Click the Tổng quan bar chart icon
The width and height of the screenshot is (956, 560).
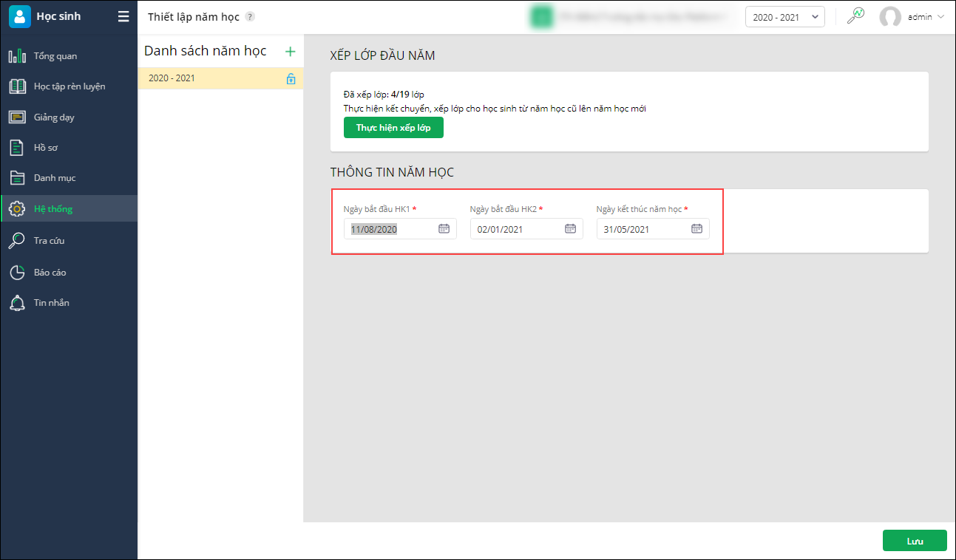click(17, 56)
